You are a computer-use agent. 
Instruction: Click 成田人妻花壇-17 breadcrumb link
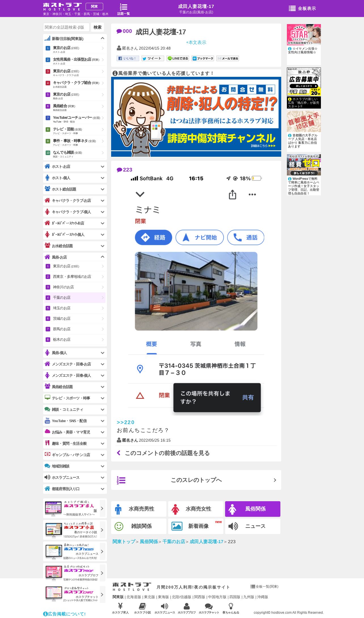tap(206, 541)
